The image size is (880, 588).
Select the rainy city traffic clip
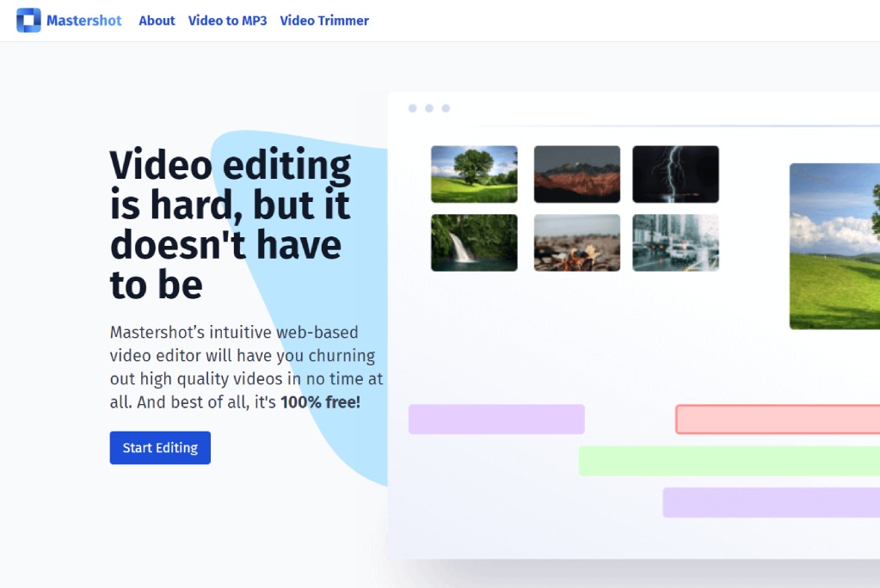pos(675,242)
